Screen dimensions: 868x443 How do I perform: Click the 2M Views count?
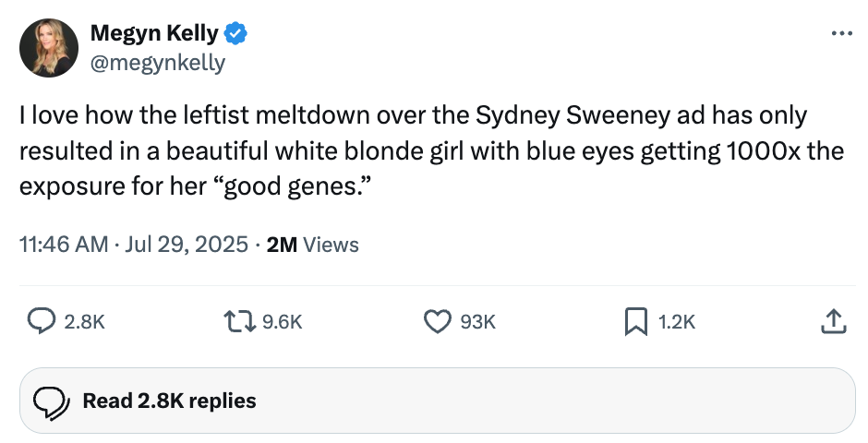pos(312,245)
